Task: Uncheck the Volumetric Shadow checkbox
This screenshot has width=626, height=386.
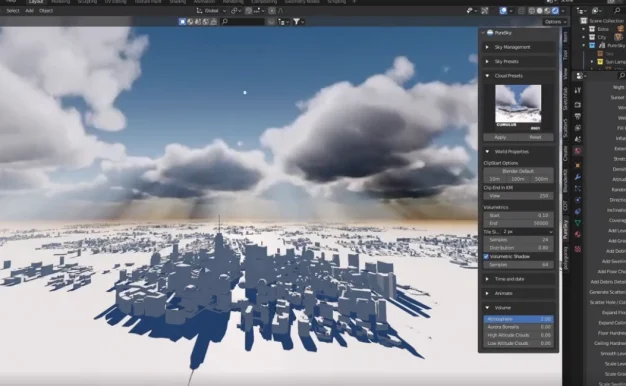Action: tap(486, 256)
